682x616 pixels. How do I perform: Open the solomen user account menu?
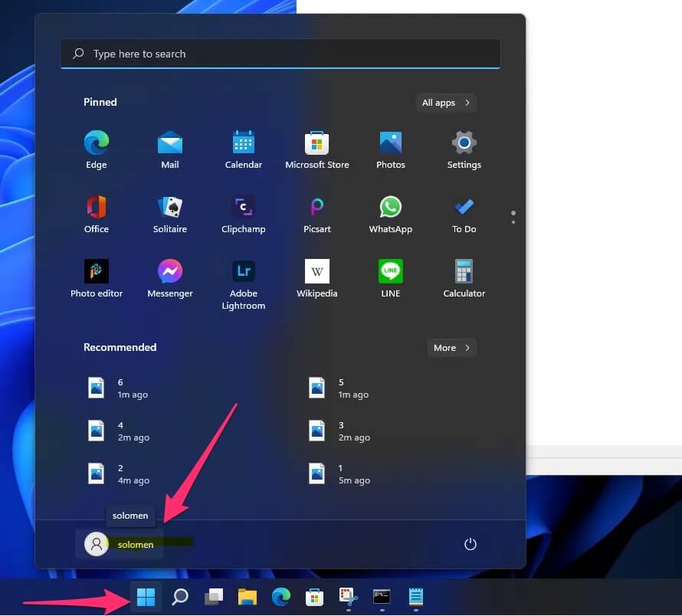[x=120, y=544]
